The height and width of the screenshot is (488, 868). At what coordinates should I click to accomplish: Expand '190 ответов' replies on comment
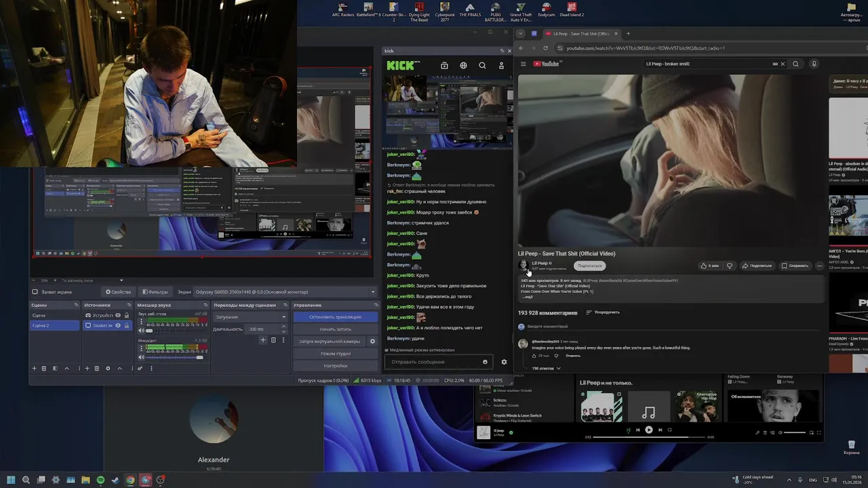(546, 368)
